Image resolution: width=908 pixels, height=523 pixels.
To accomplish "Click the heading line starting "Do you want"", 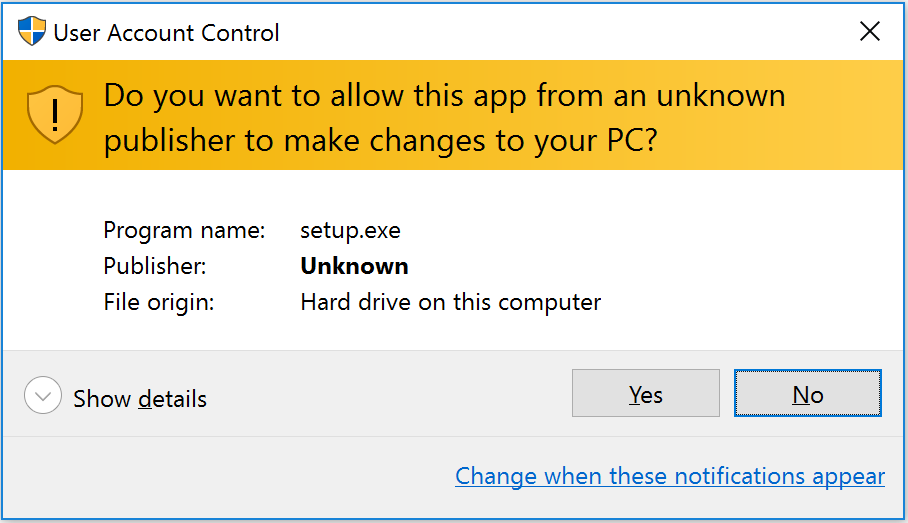I will pos(444,96).
